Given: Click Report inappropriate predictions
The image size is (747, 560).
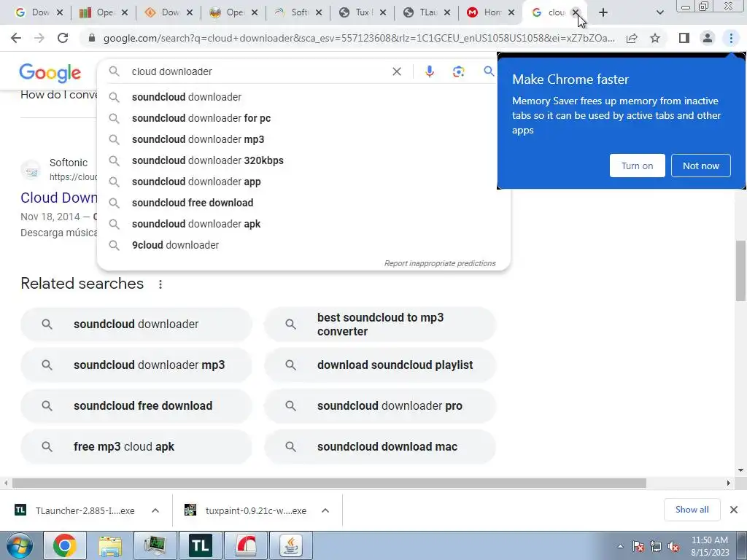Looking at the screenshot, I should (x=440, y=263).
